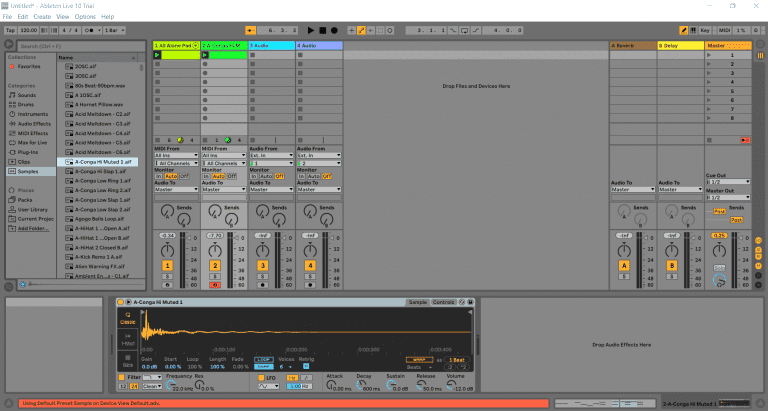Click the Tap tempo button
The width and height of the screenshot is (768, 411).
click(10, 30)
